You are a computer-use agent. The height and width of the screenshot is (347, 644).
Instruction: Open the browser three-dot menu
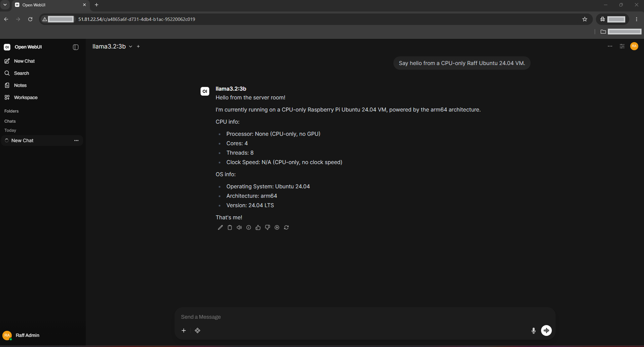[x=637, y=19]
